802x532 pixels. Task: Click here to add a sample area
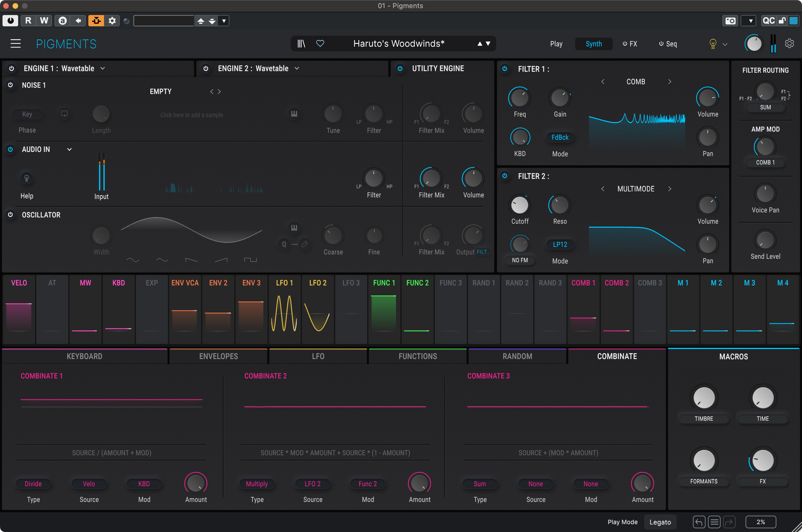coord(192,115)
